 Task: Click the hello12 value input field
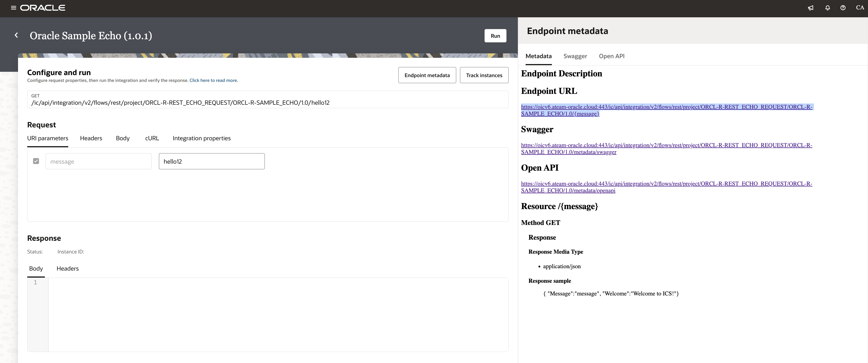[212, 162]
